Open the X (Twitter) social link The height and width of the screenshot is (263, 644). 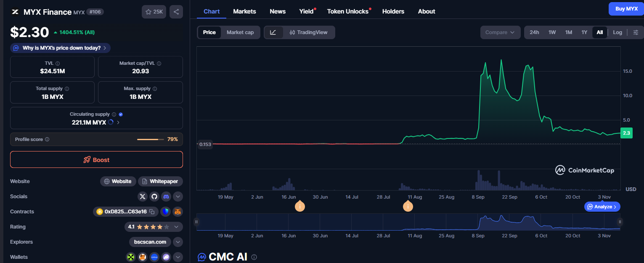(x=143, y=197)
